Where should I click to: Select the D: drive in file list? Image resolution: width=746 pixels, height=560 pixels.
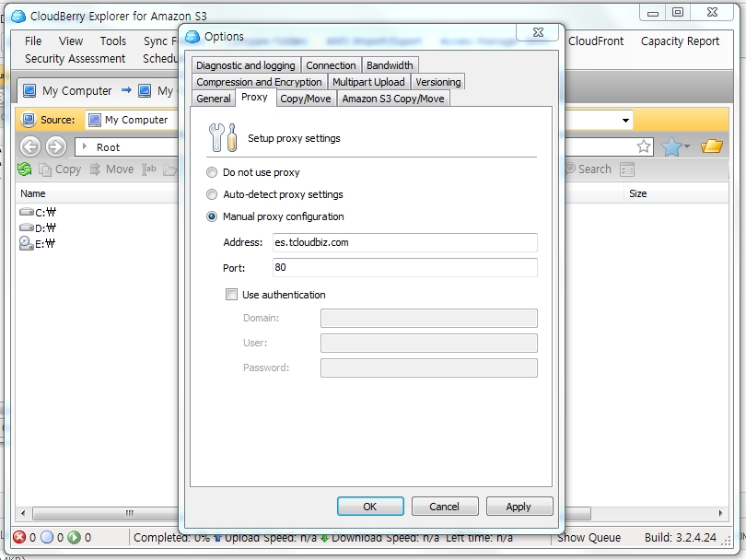pos(38,227)
